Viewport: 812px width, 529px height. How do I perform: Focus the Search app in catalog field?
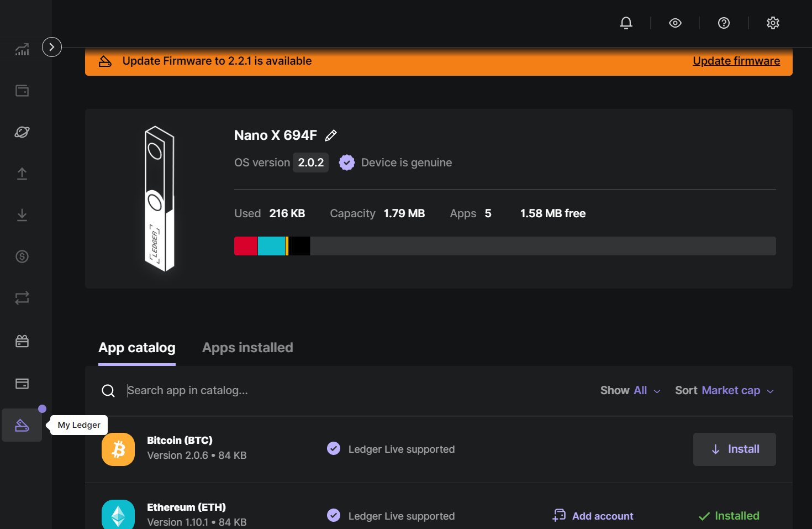(354, 390)
